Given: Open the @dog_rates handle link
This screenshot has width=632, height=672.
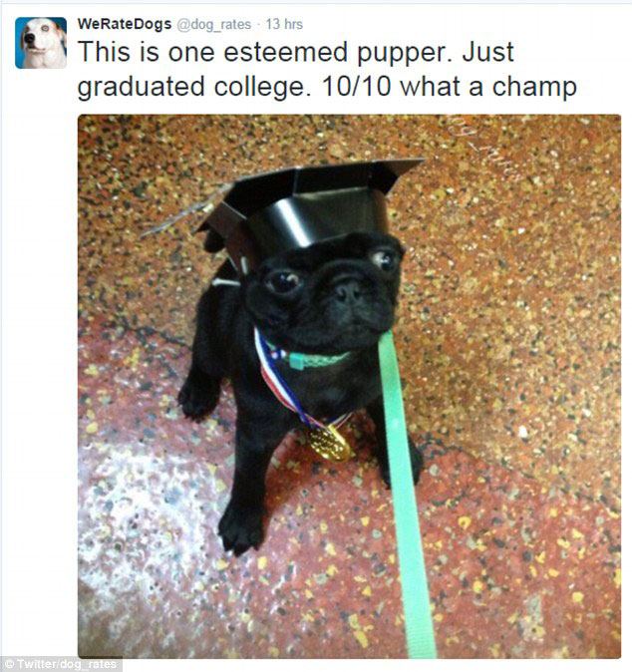Looking at the screenshot, I should click(x=213, y=25).
